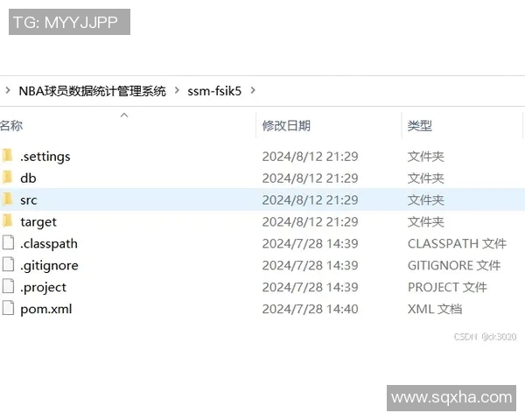The image size is (525, 420).
Task: Click the modified date of .classpath
Action: 310,243
